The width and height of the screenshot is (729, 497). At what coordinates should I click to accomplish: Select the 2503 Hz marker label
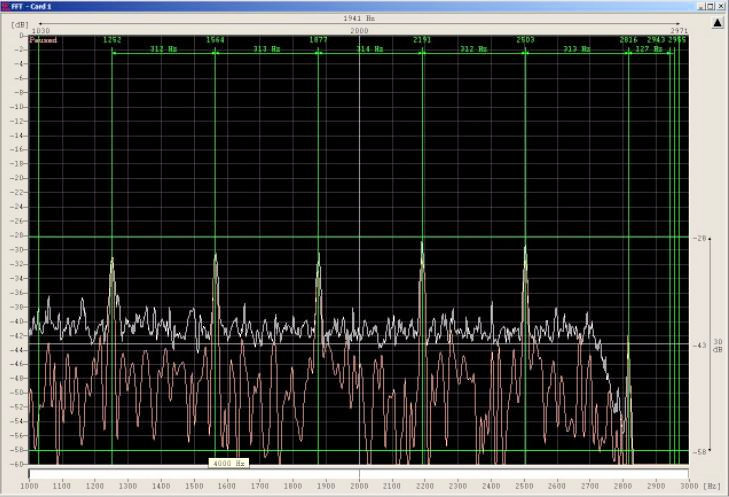(525, 40)
